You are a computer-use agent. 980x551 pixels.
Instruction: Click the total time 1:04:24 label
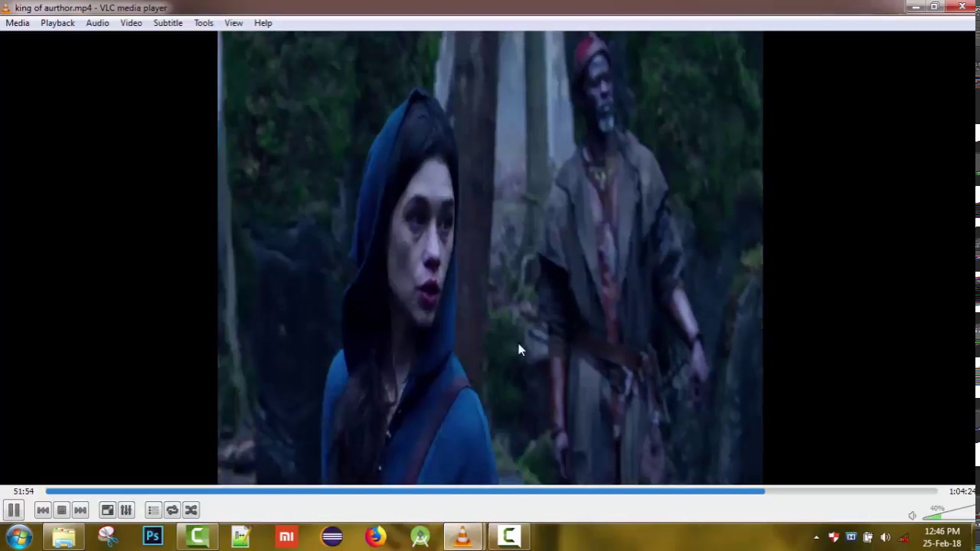(x=962, y=491)
